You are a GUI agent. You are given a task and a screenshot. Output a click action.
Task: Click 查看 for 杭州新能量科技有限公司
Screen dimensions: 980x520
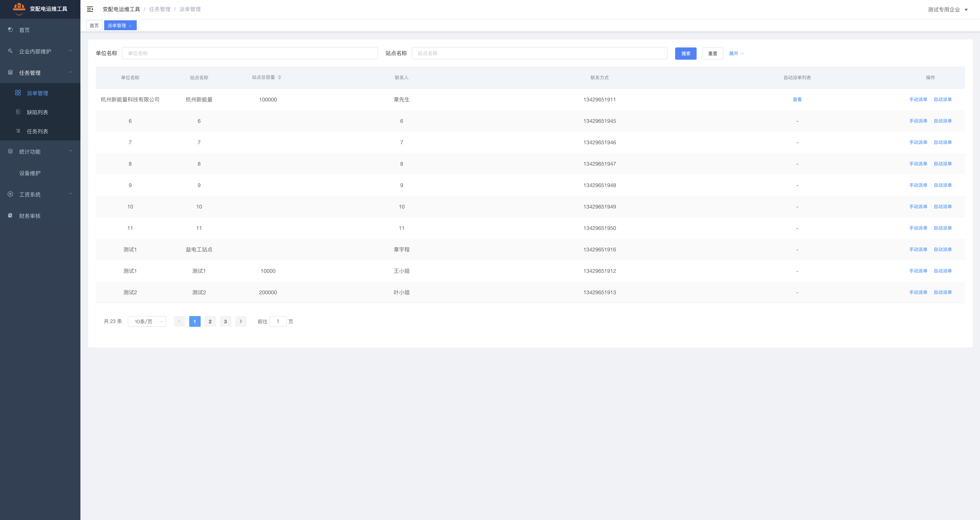797,100
